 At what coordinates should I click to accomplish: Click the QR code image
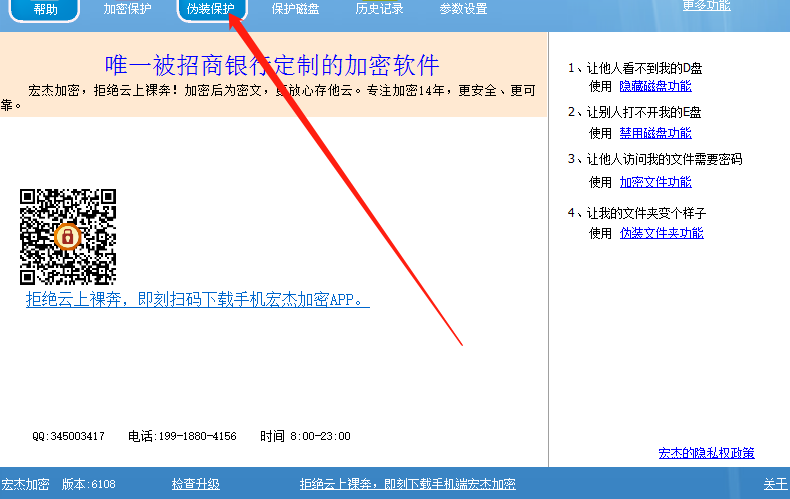click(68, 237)
